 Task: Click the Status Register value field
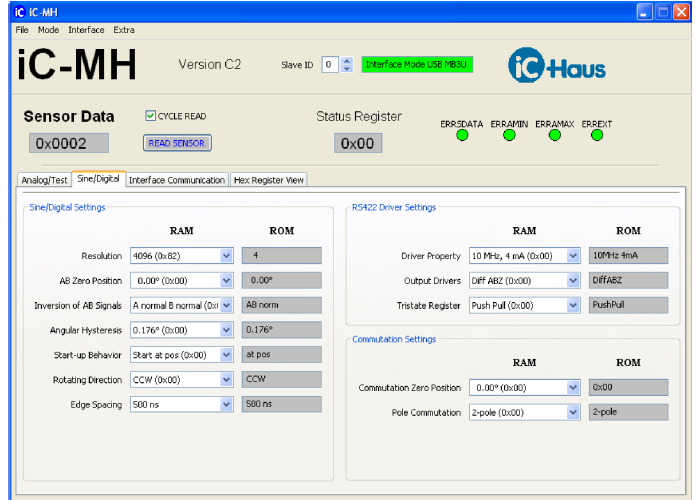pos(358,144)
